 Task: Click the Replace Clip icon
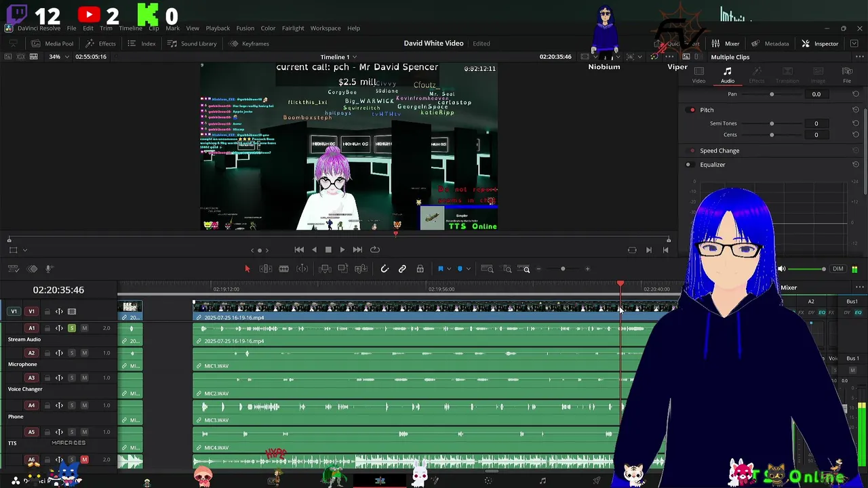[361, 269]
